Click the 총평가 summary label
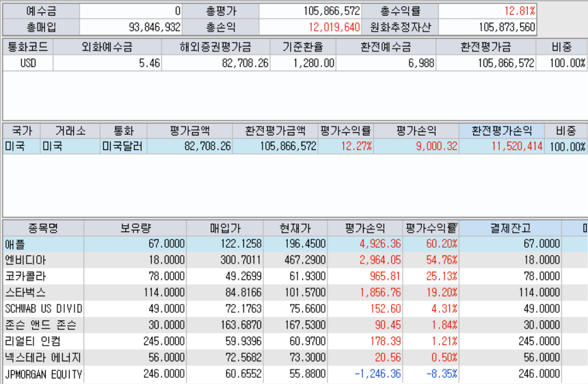588x384 pixels. (x=221, y=11)
